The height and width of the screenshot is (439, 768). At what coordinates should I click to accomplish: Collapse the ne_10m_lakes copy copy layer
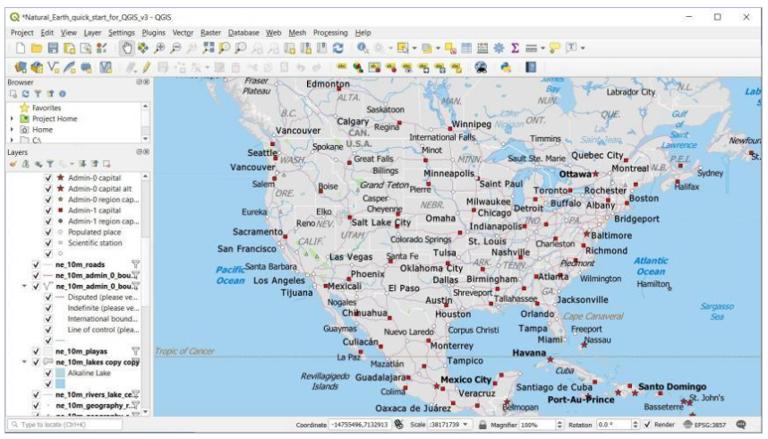click(24, 362)
